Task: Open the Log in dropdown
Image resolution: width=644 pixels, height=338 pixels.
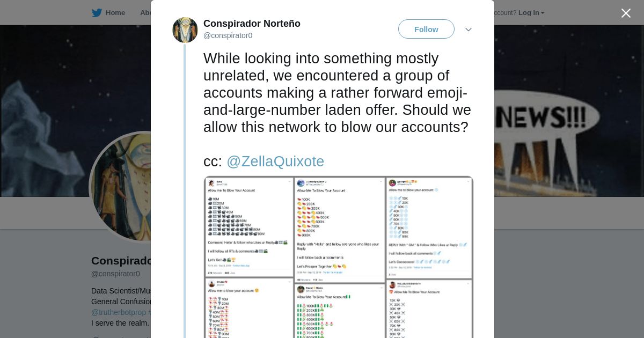Action: tap(531, 13)
